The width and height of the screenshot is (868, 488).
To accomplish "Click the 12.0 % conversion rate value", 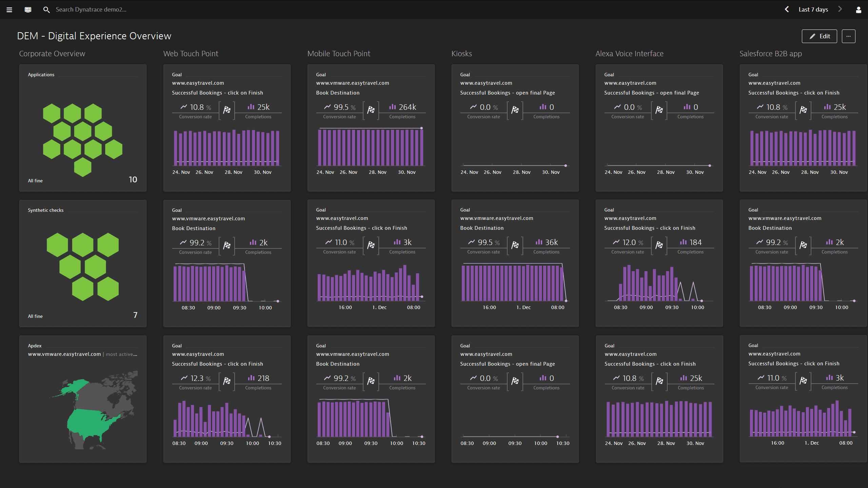I will 633,242.
